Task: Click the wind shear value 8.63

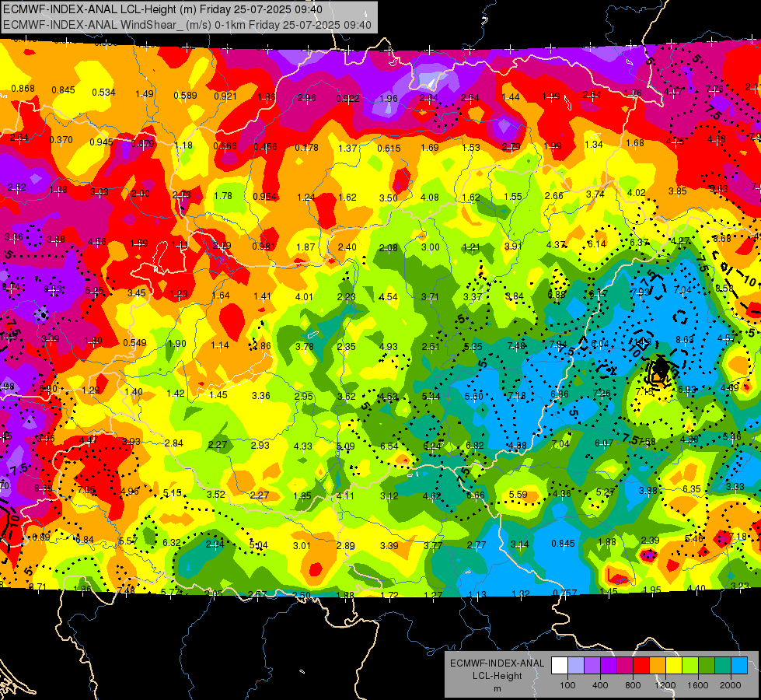Action: [x=685, y=340]
